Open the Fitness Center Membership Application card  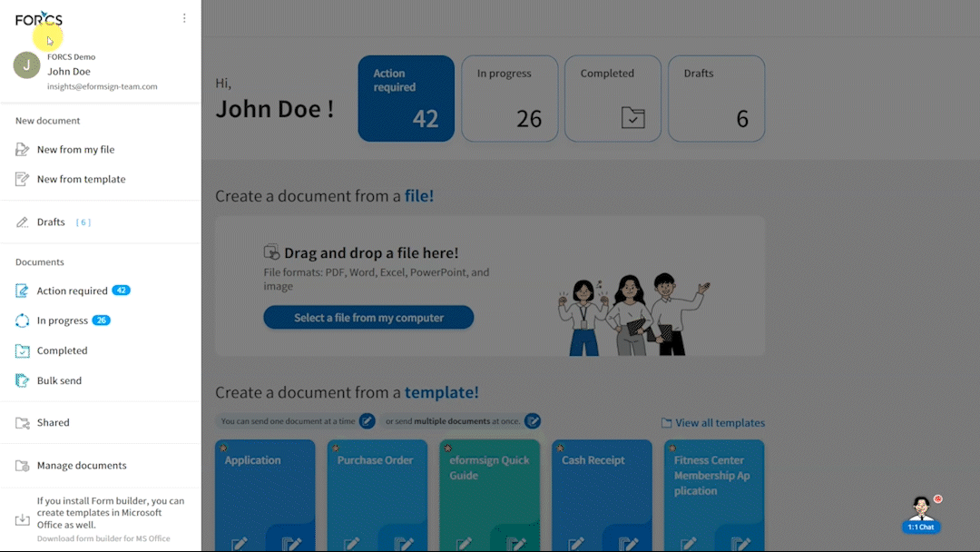pyautogui.click(x=714, y=495)
